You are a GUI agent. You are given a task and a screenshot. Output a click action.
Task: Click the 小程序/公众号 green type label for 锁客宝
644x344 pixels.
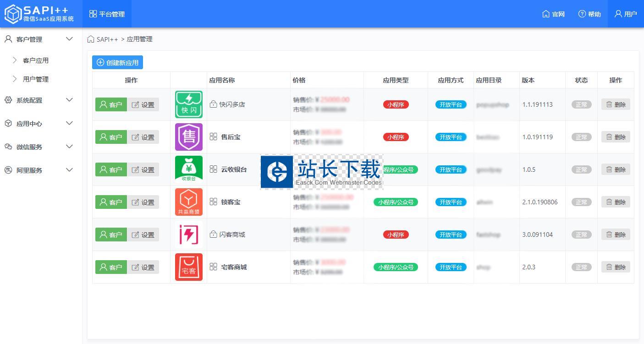[395, 202]
